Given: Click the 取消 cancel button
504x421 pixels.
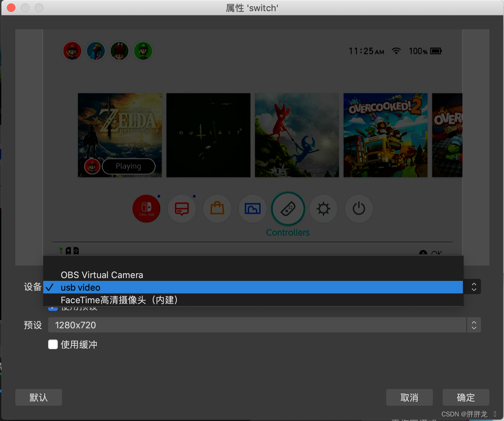Looking at the screenshot, I should coord(410,397).
